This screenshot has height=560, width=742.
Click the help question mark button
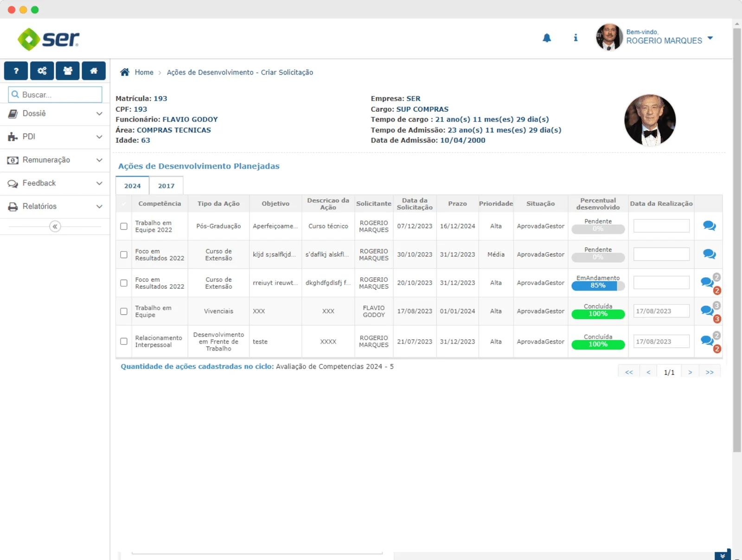point(16,71)
